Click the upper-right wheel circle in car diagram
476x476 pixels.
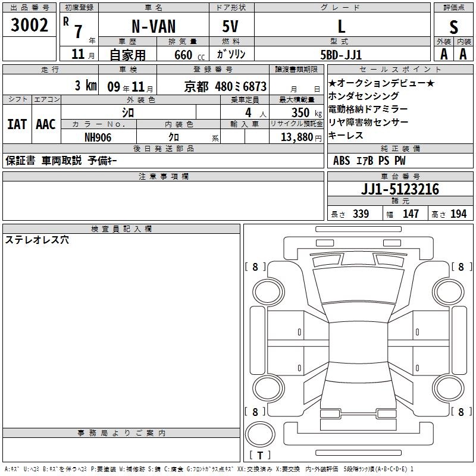(x=447, y=291)
